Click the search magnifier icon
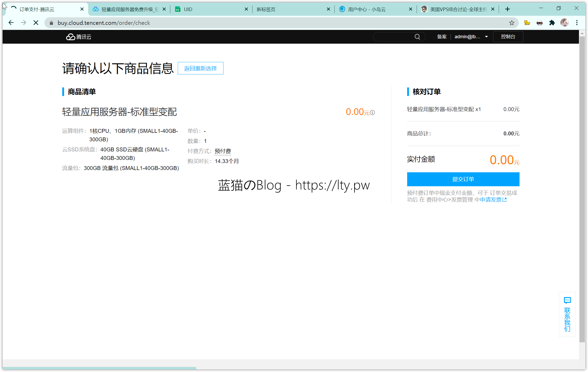This screenshot has width=588, height=372. [x=417, y=37]
